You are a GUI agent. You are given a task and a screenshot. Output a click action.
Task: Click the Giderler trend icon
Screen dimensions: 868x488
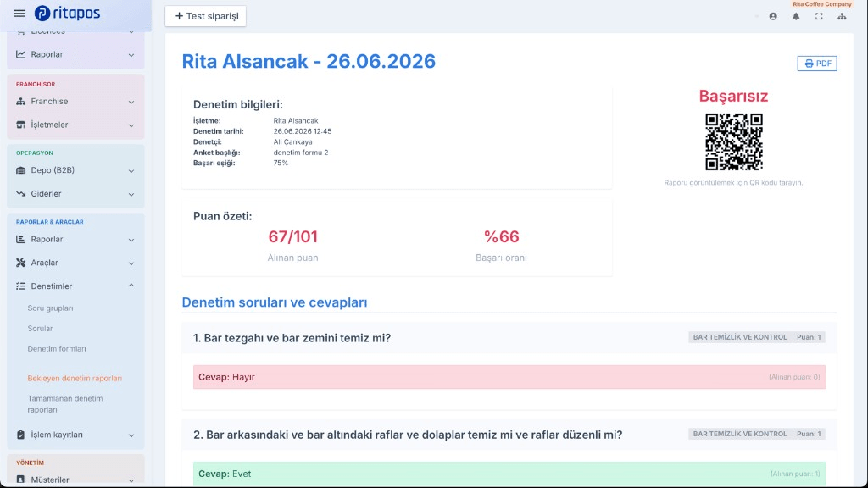tap(20, 194)
